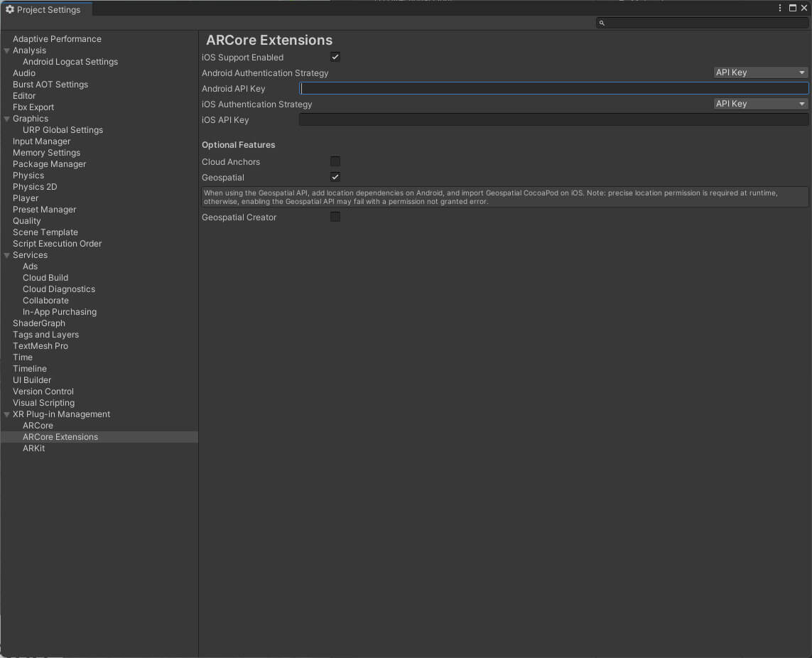The height and width of the screenshot is (658, 812).
Task: Focus the Android API Key field
Action: point(553,89)
